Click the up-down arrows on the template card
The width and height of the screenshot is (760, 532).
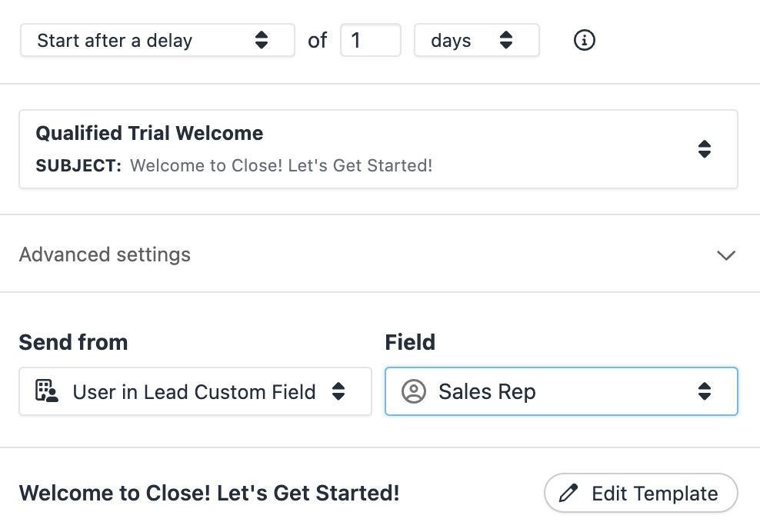[705, 149]
